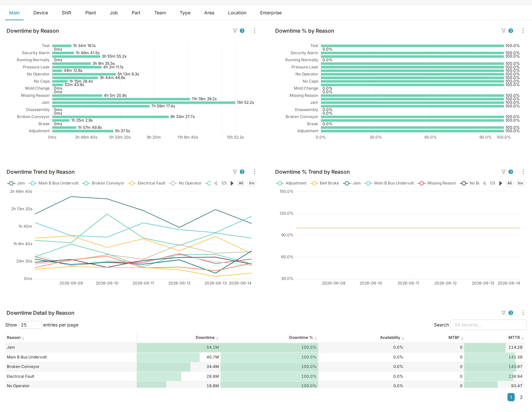Viewport: 532px width, 412px height.
Task: Go to next legend page in Downtime Trend chart
Action: pos(232,183)
